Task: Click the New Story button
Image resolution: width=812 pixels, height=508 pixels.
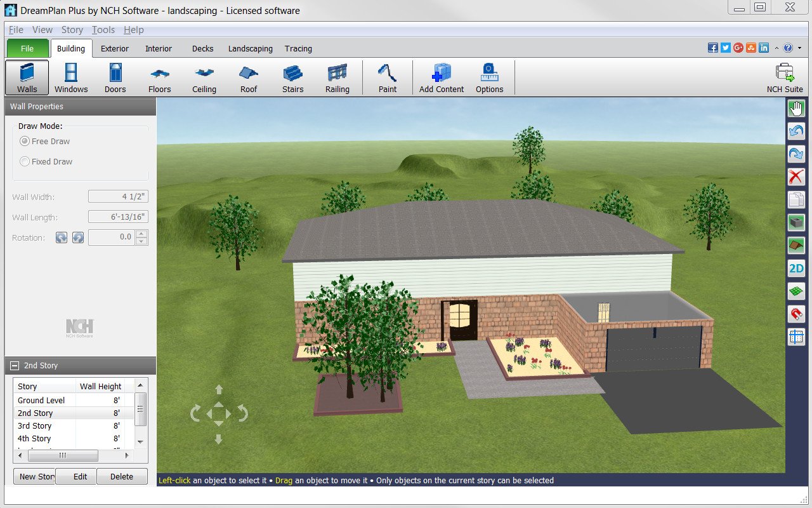Action: [x=35, y=476]
